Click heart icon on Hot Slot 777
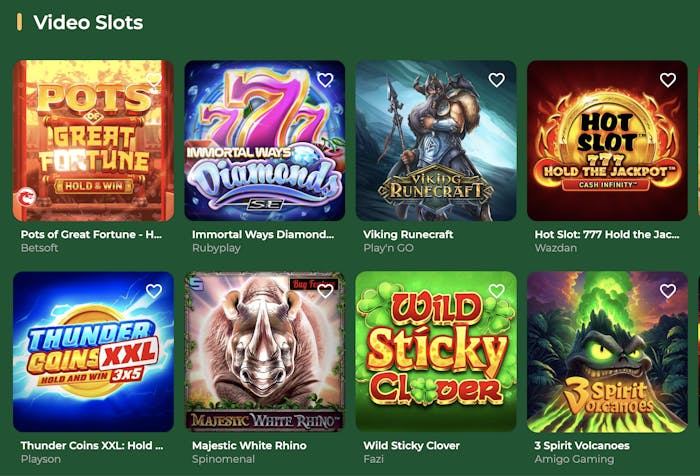 (667, 80)
